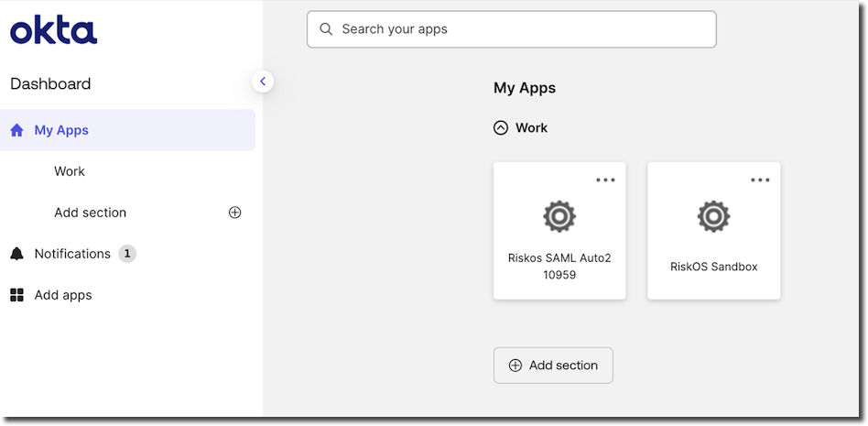This screenshot has height=426, width=868.
Task: Click the Work section heading label
Action: point(531,128)
